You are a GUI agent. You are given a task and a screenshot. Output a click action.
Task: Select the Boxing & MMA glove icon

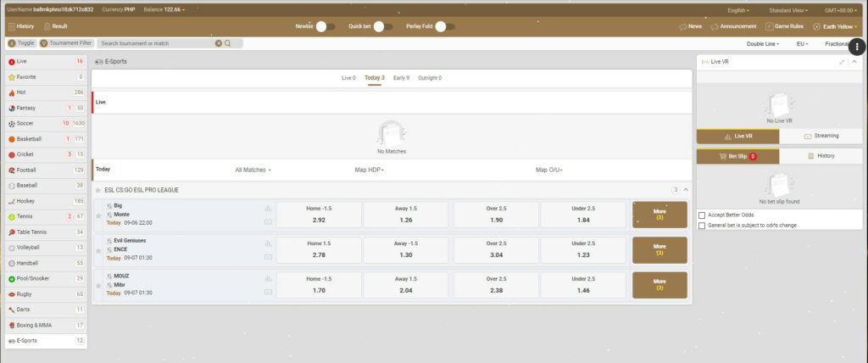coord(12,326)
